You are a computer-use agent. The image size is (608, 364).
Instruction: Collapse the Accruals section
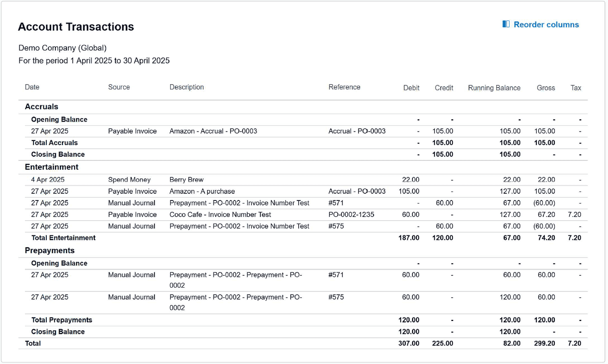[41, 106]
